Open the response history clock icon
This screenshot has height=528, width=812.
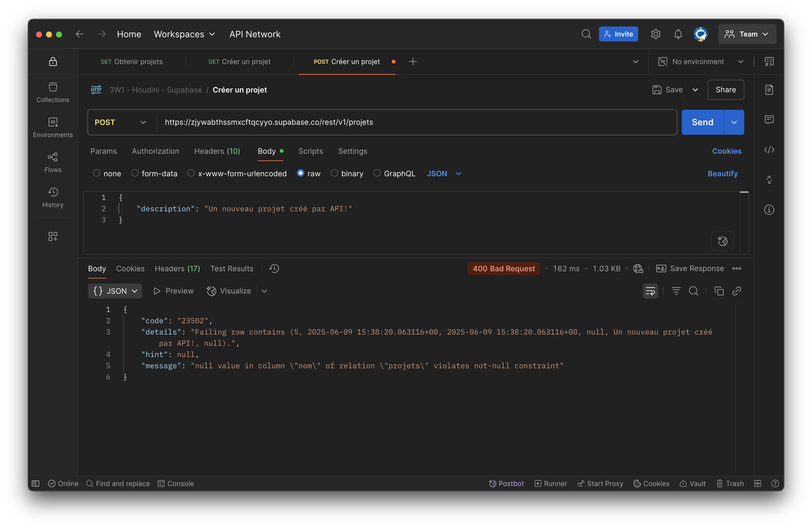pos(274,268)
